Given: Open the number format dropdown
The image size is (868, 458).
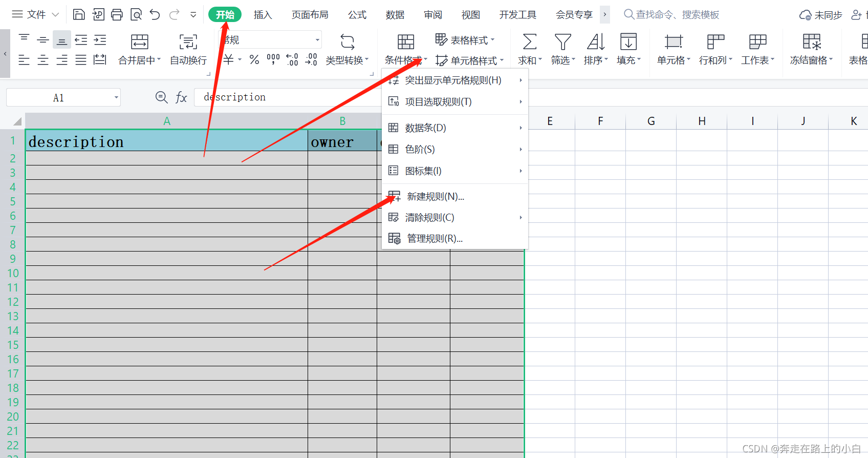Looking at the screenshot, I should (317, 39).
